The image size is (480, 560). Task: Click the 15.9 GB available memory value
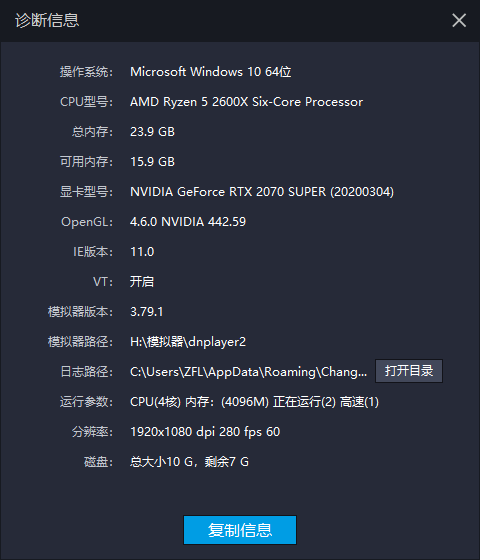tap(152, 162)
